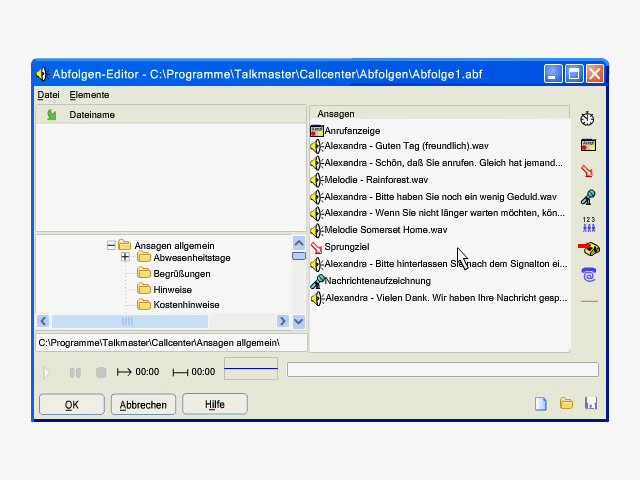Click the tree scrollbar down arrow
This screenshot has height=480, width=640.
(299, 322)
